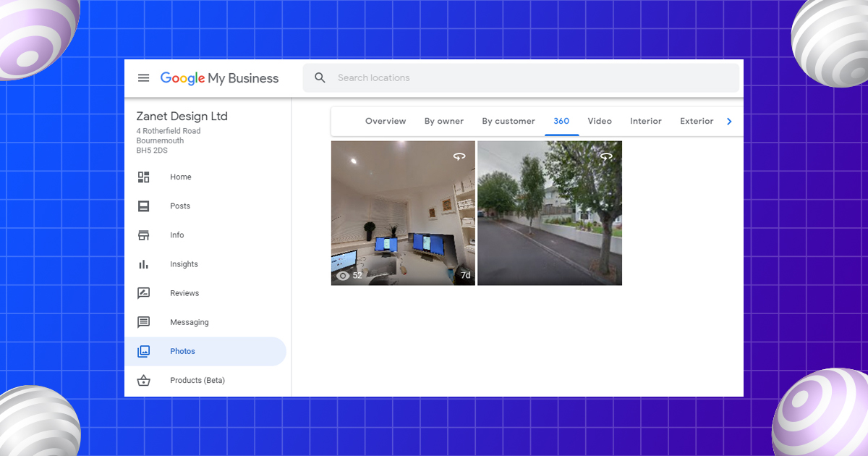
Task: Click the Reviews star icon
Action: (x=144, y=293)
